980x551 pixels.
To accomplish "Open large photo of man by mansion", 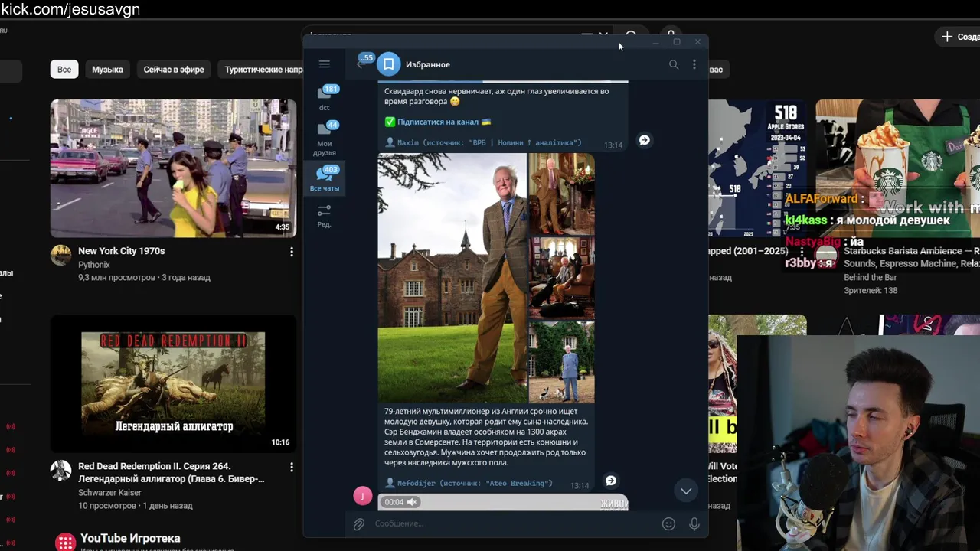I will tap(452, 278).
